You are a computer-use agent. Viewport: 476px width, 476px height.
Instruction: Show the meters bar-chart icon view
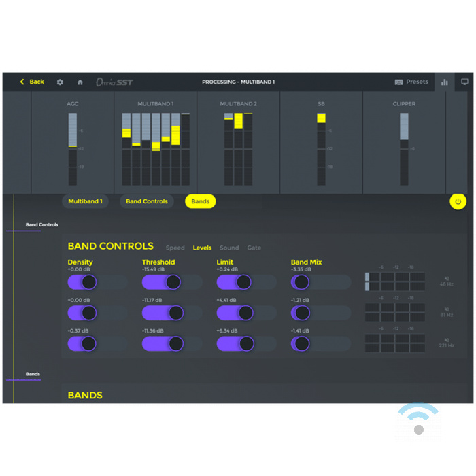(x=445, y=82)
